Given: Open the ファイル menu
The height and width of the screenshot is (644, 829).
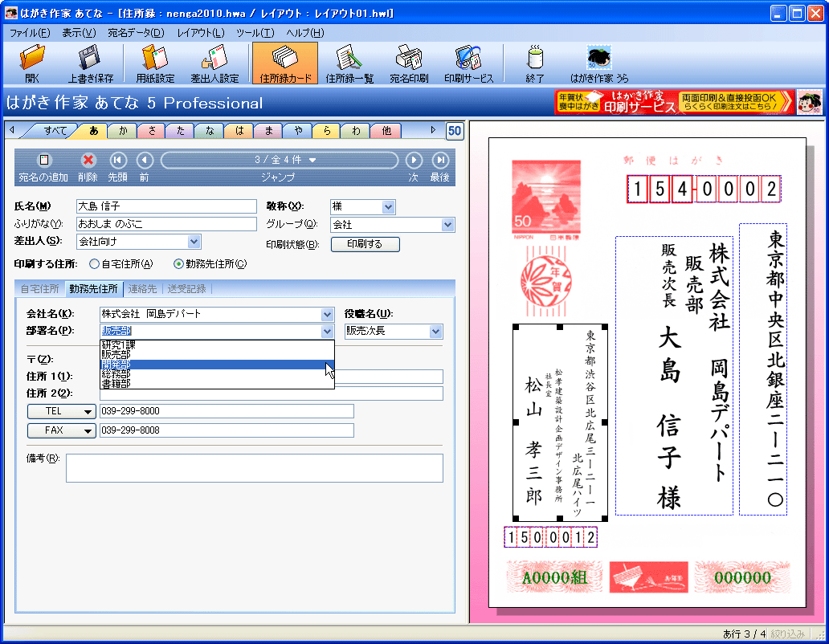Looking at the screenshot, I should click(x=30, y=33).
